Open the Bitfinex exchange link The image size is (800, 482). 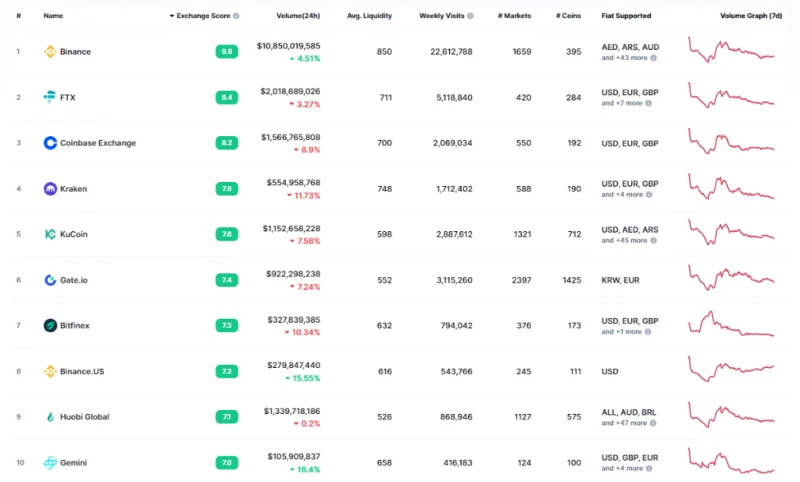click(74, 325)
